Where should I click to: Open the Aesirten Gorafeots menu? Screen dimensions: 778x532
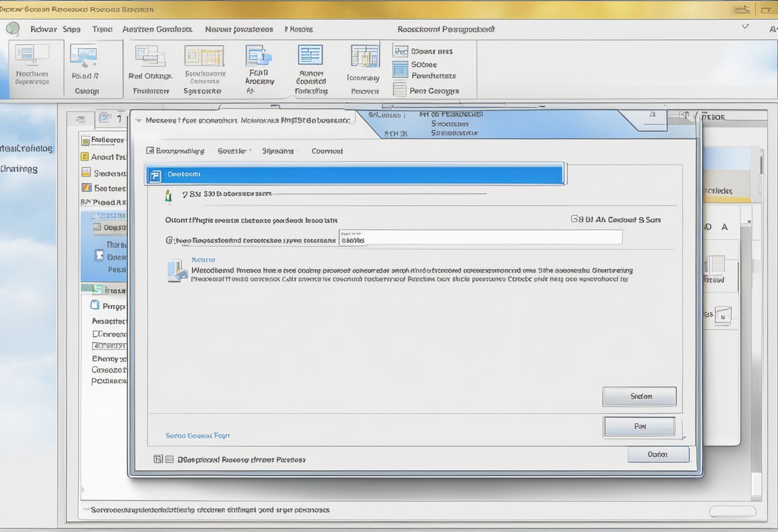click(x=157, y=29)
